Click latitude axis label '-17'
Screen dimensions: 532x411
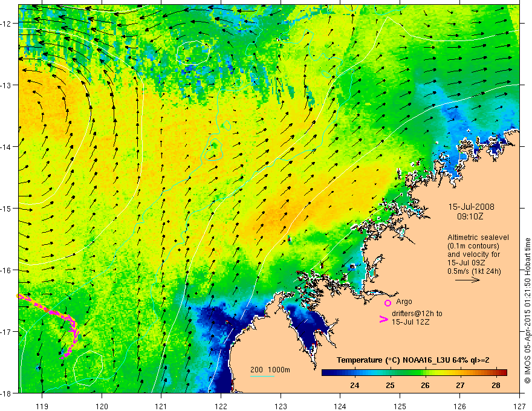tap(5, 332)
